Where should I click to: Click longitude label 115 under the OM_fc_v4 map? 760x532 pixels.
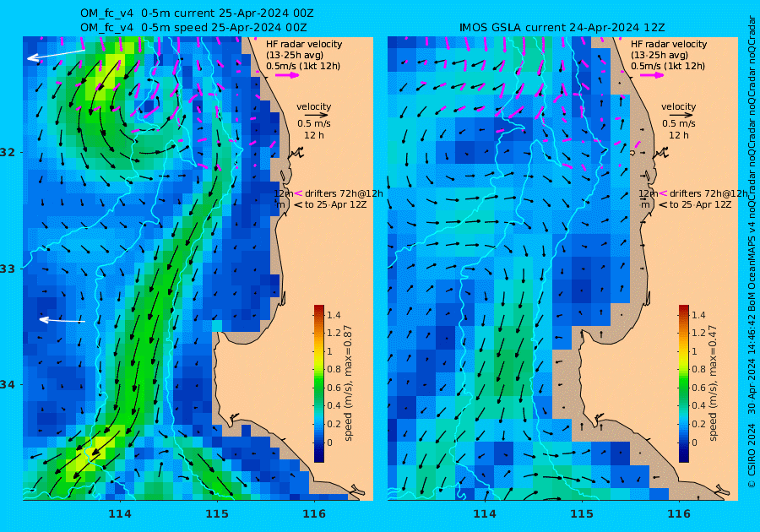217,513
